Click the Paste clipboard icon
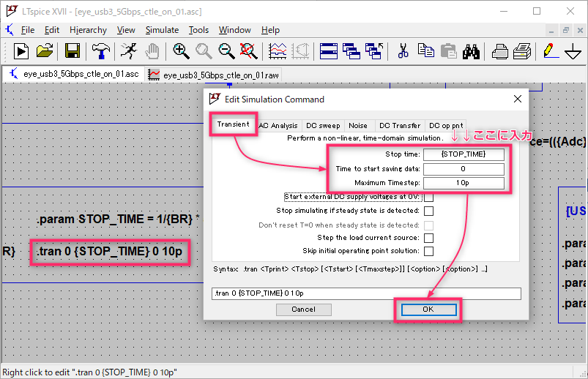This screenshot has height=379, width=588. [448, 51]
